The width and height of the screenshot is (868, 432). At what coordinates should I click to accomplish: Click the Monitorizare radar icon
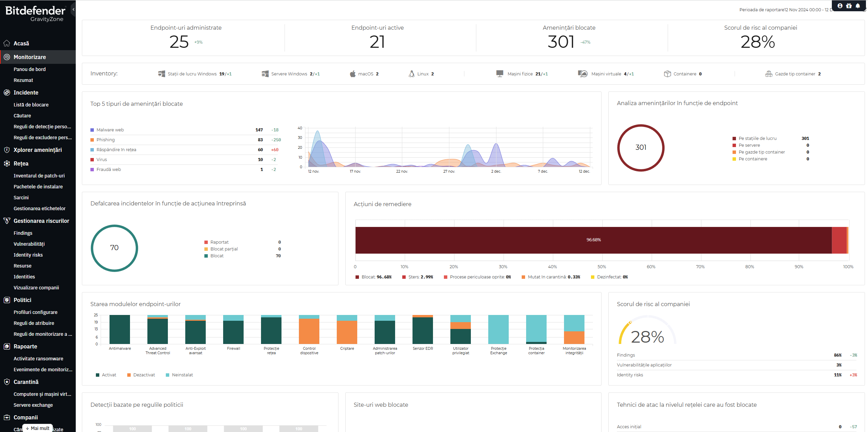point(6,57)
